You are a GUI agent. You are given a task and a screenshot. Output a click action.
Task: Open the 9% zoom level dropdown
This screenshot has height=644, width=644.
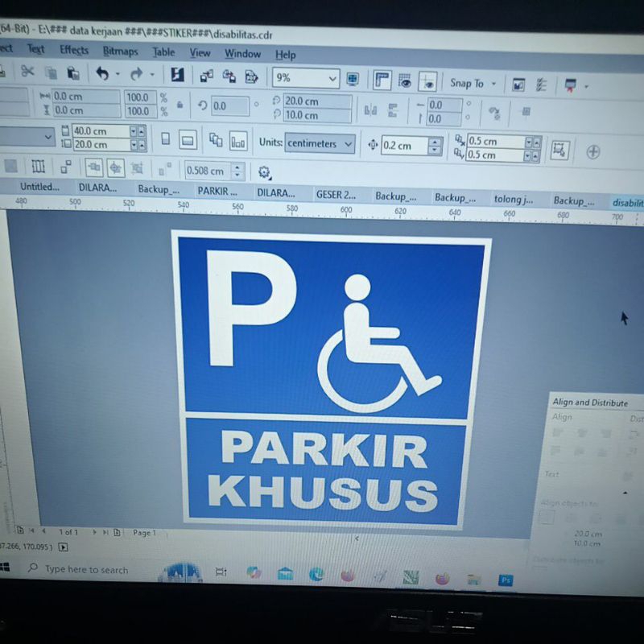(334, 78)
